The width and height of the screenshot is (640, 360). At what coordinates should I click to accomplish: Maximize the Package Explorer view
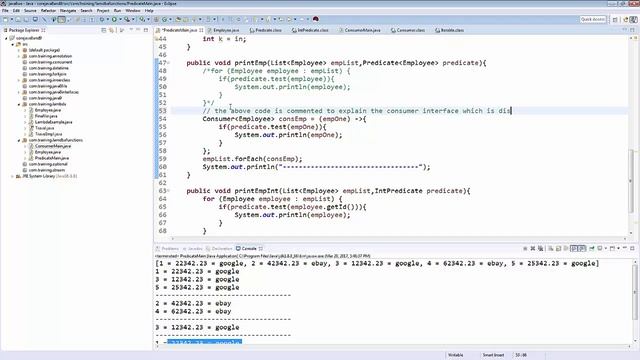click(146, 30)
